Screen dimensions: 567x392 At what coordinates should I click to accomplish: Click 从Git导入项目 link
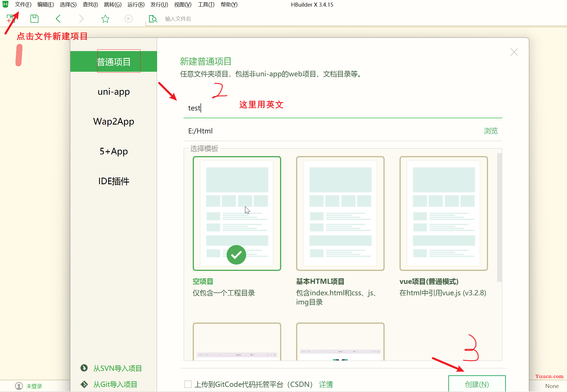click(x=115, y=384)
